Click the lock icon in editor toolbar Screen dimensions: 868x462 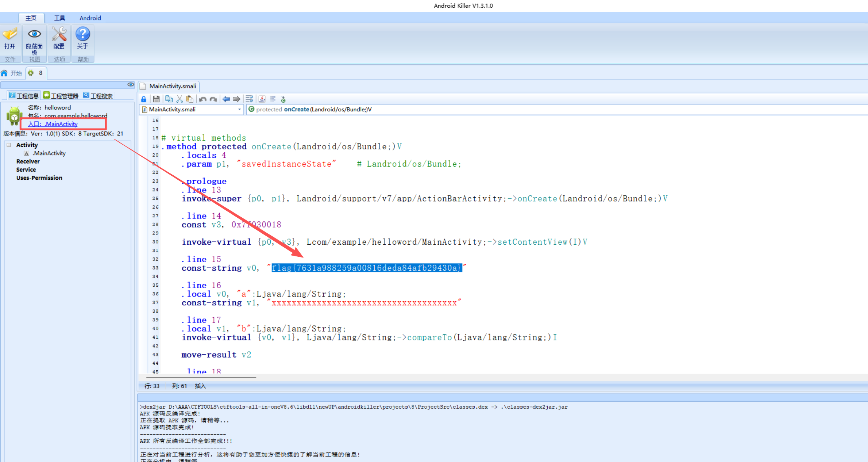[x=144, y=99]
